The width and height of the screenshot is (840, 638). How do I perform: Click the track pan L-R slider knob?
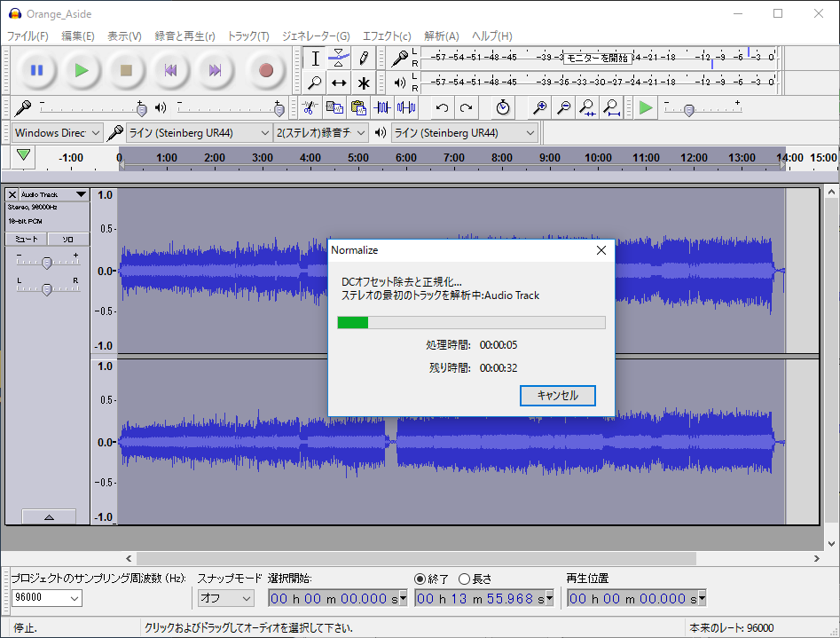coord(47,289)
